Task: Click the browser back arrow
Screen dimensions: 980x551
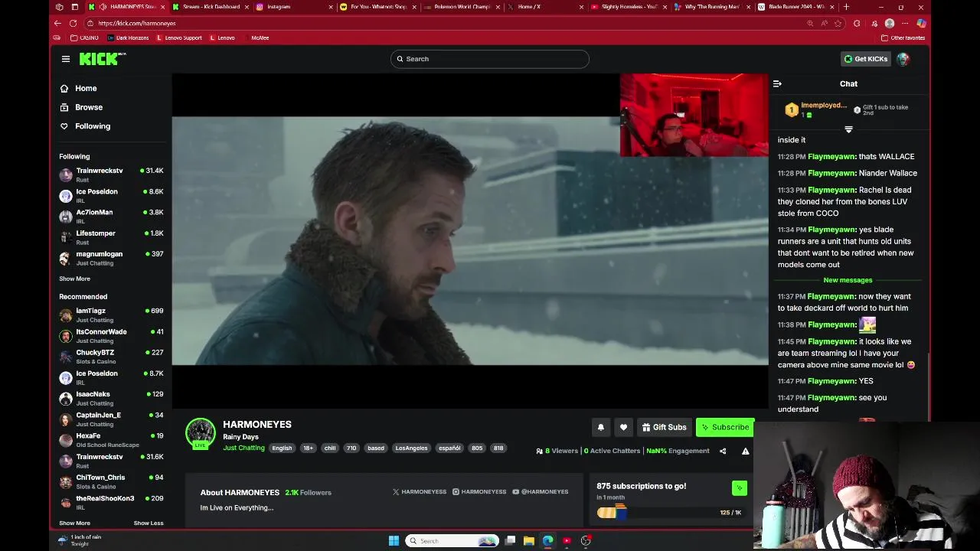Action: point(57,23)
